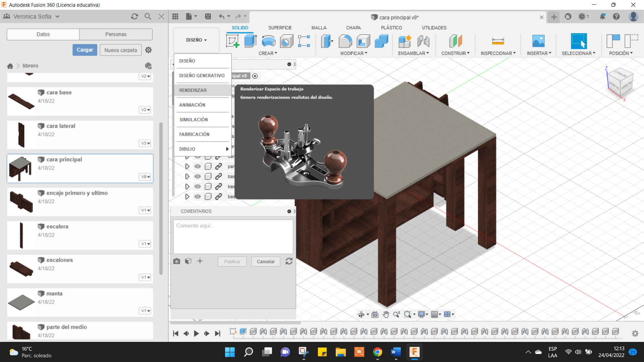Click the Extrude tool icon
Screen dimensions: 644x362
tap(250, 41)
